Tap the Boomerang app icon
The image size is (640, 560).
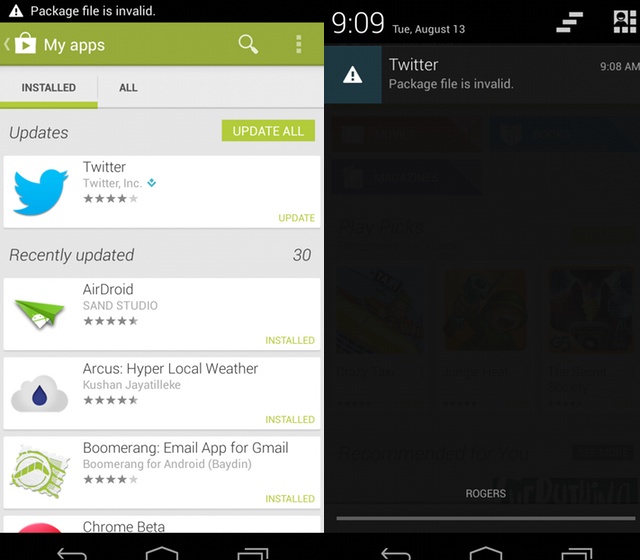pyautogui.click(x=40, y=472)
